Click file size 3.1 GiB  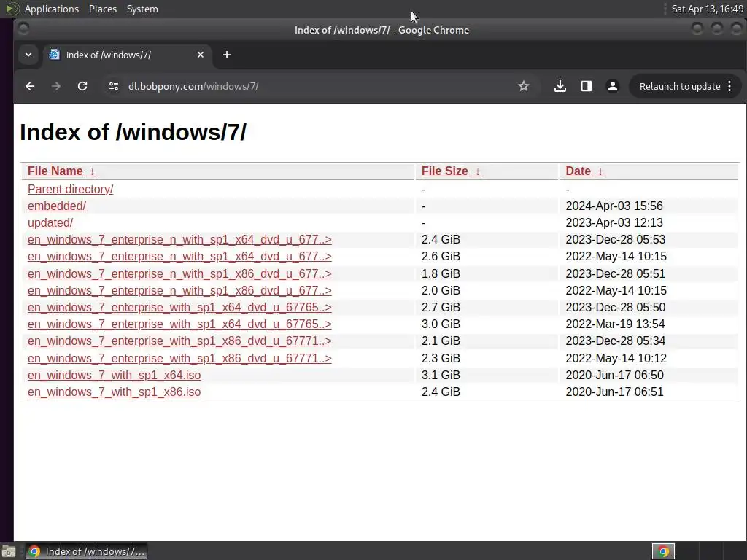click(x=441, y=376)
